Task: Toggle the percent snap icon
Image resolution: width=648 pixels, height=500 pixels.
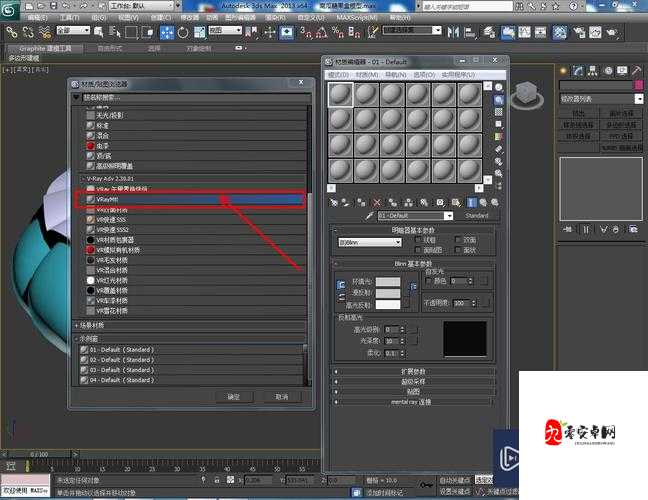Action: tap(338, 32)
